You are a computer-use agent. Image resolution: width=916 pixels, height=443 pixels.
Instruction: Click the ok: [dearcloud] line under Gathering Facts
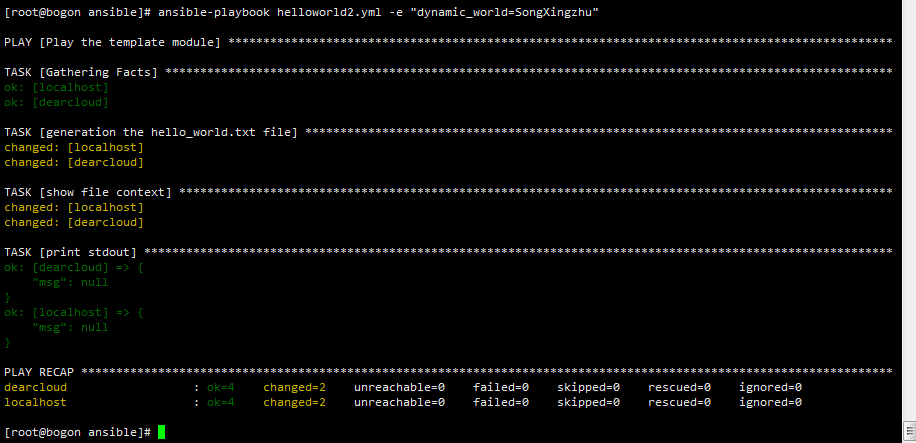(x=56, y=103)
